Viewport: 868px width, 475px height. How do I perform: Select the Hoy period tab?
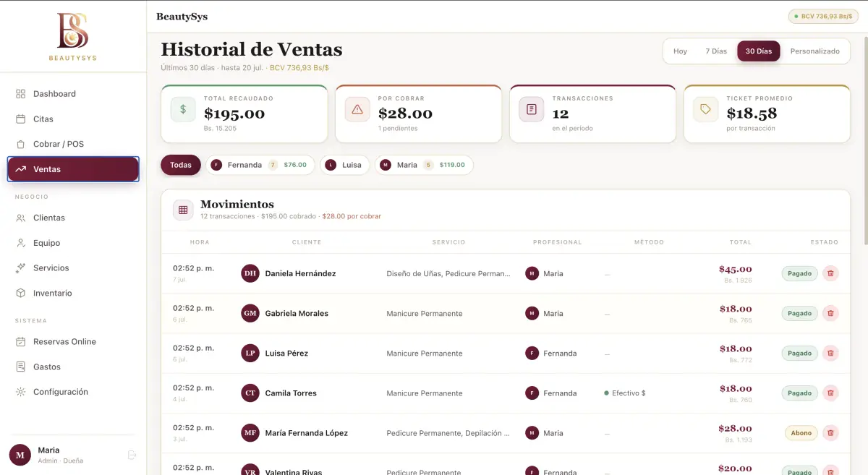click(680, 51)
